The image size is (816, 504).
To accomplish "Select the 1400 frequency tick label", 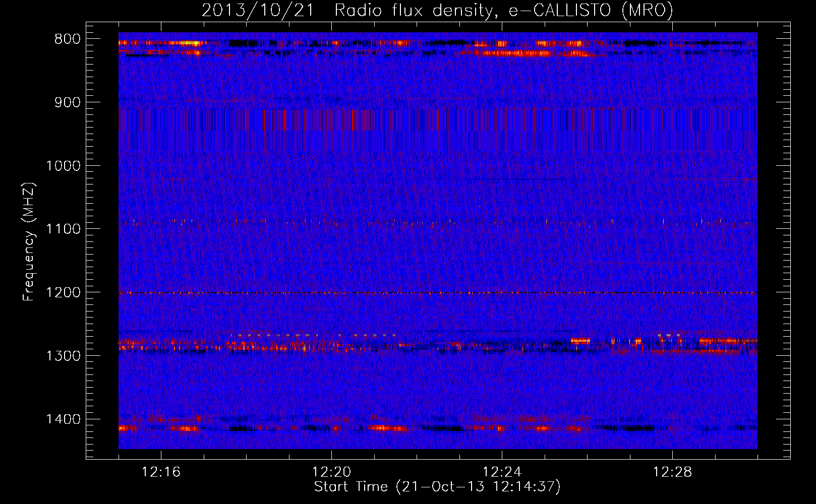I will (x=63, y=419).
